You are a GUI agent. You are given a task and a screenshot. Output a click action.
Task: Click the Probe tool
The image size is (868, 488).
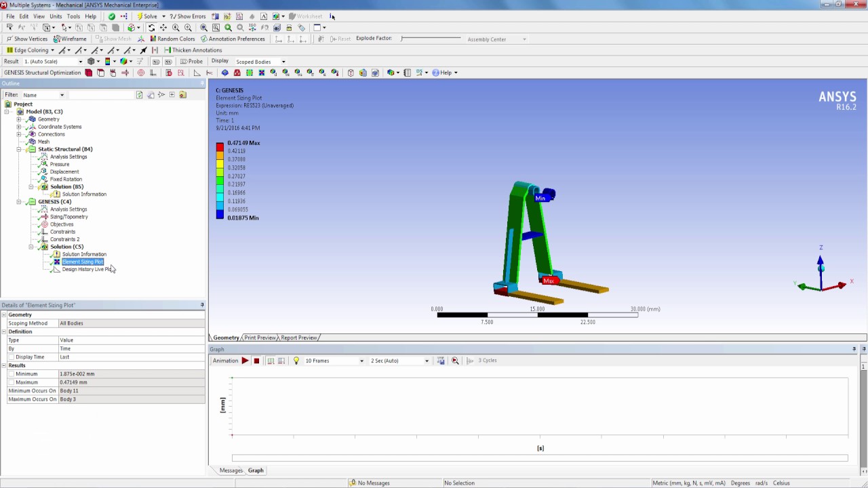[x=191, y=61]
